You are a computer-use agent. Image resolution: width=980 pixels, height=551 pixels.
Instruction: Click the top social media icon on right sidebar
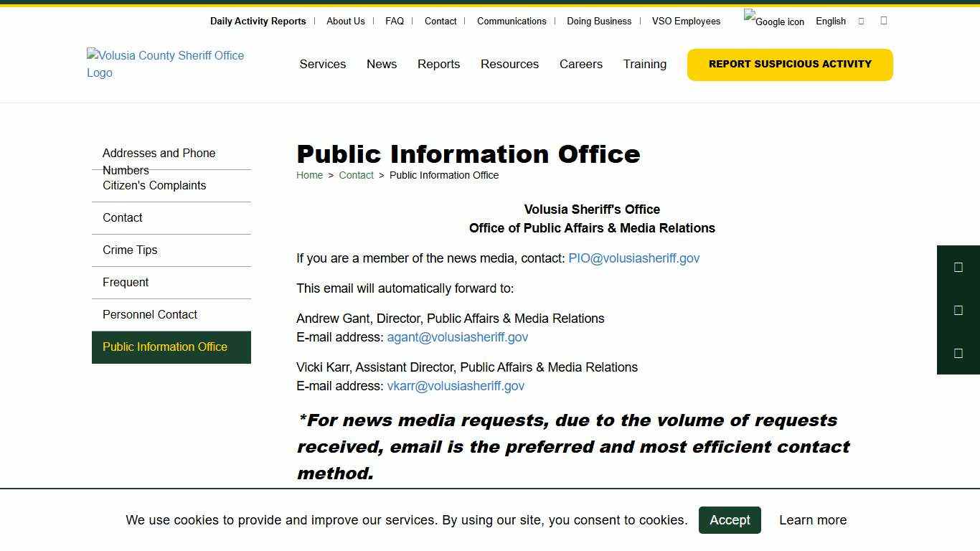coord(958,267)
